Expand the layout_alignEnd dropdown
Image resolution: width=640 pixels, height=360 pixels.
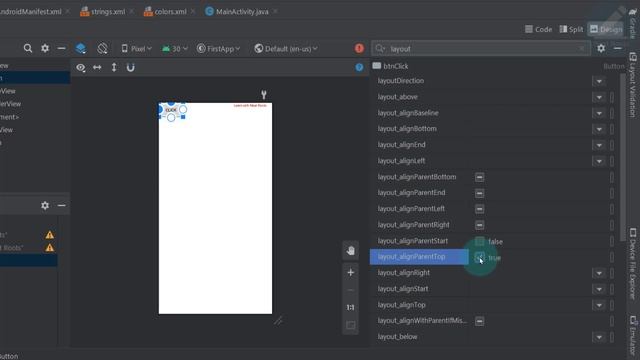[599, 145]
